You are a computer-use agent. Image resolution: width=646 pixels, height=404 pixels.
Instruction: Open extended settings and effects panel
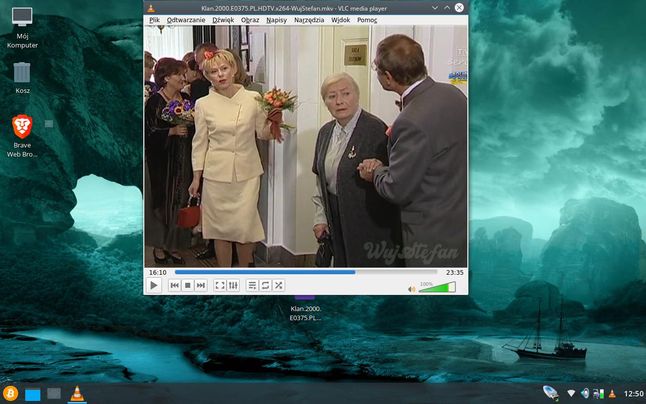[x=233, y=285]
